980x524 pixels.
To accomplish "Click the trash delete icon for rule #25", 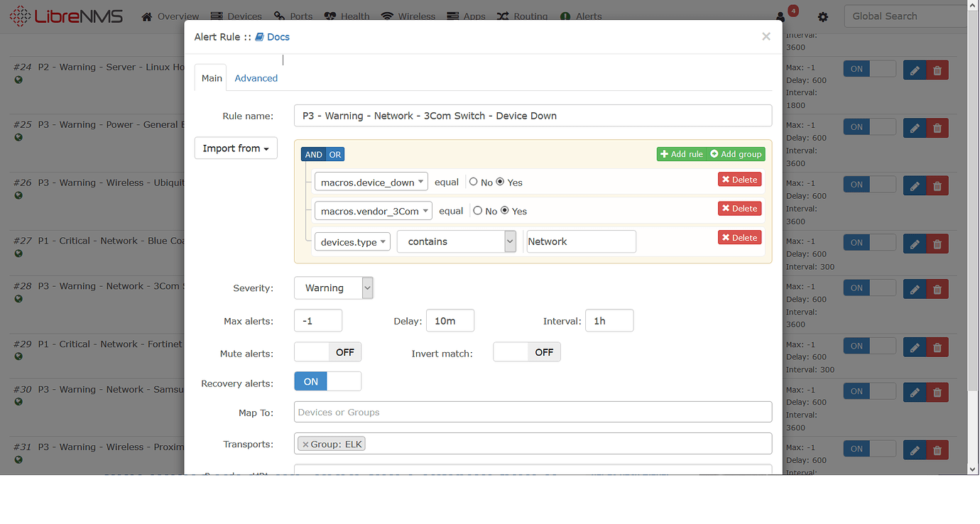I will coord(937,128).
